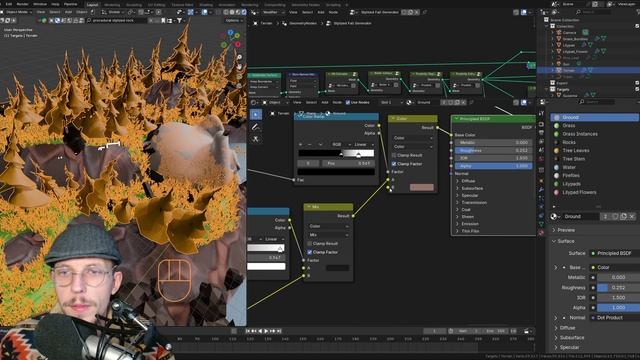Open the Window menu
This screenshot has height=360, width=640.
click(x=40, y=4)
